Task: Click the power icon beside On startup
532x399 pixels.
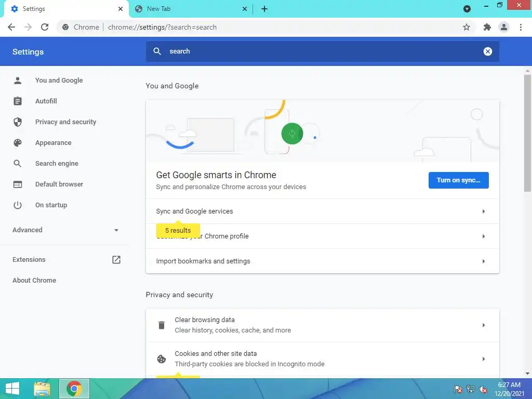Action: (18, 205)
